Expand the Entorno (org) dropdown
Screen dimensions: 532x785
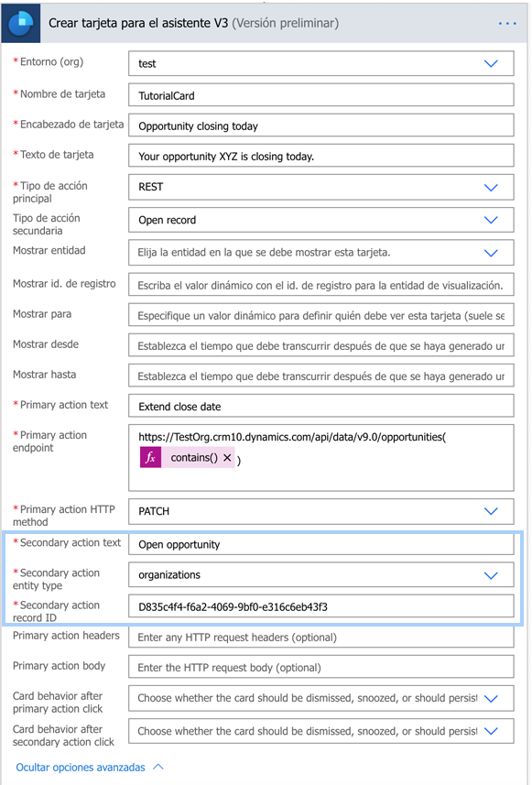point(491,63)
